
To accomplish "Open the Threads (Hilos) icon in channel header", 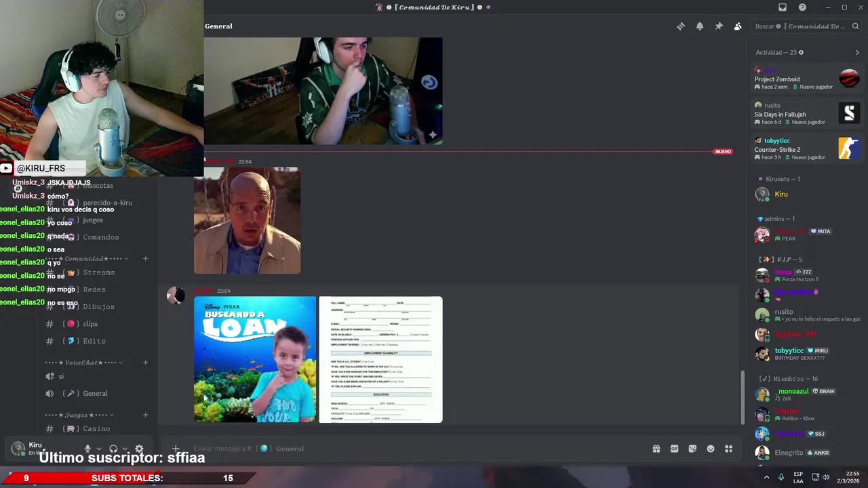I will (680, 26).
